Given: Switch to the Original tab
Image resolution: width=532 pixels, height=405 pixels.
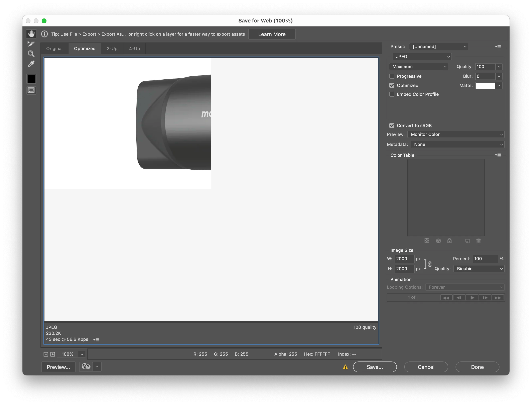Looking at the screenshot, I should (54, 49).
